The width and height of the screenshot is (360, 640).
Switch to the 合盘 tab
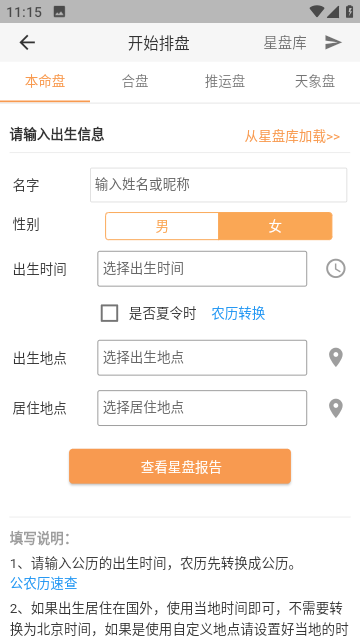pyautogui.click(x=135, y=82)
